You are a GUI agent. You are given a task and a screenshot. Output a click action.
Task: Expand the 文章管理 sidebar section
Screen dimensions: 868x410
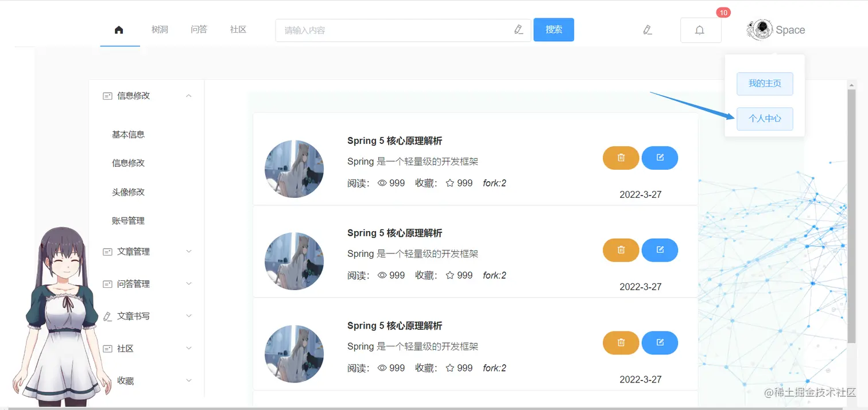coord(188,251)
